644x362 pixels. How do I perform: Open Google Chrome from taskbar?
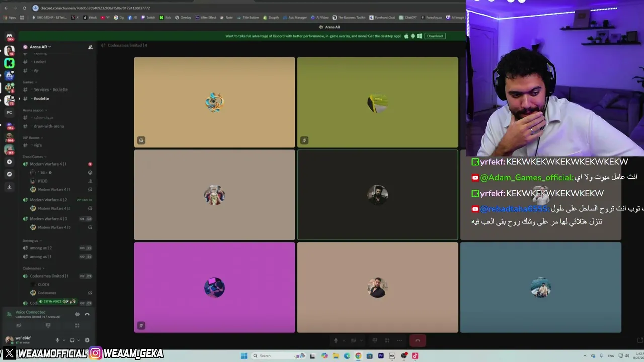[358, 356]
